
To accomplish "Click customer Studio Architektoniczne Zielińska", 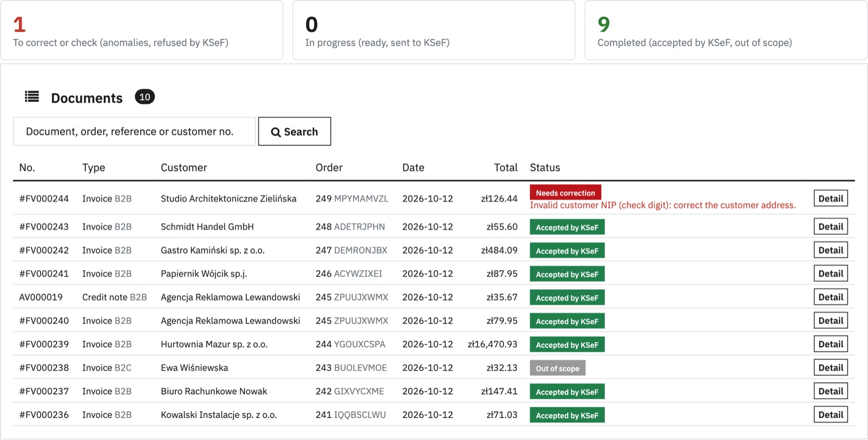I will (x=228, y=199).
